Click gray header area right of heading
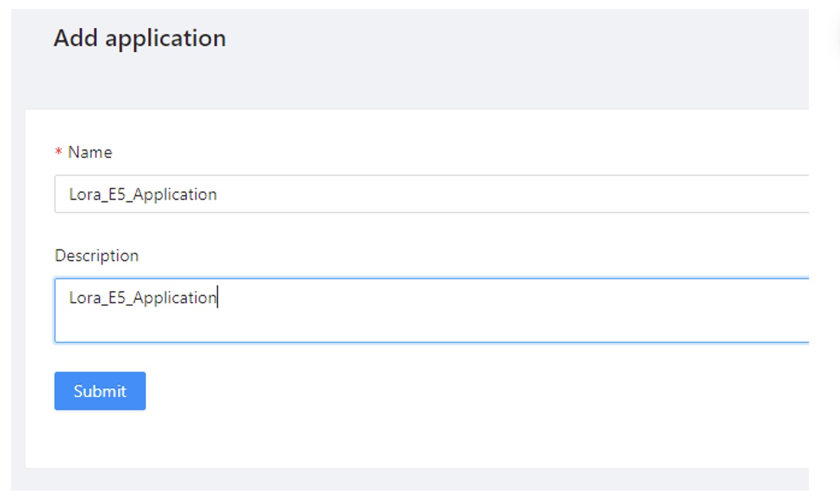 [499, 44]
